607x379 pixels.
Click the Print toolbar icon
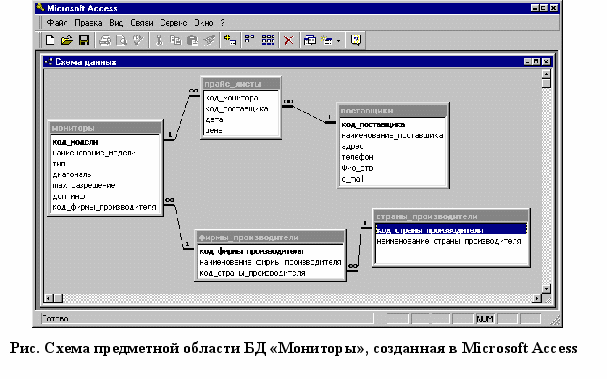click(105, 40)
